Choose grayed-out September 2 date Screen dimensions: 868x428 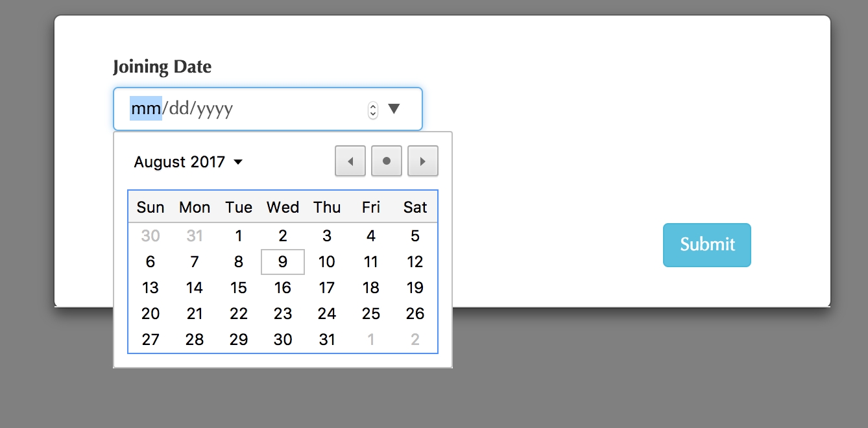point(415,340)
